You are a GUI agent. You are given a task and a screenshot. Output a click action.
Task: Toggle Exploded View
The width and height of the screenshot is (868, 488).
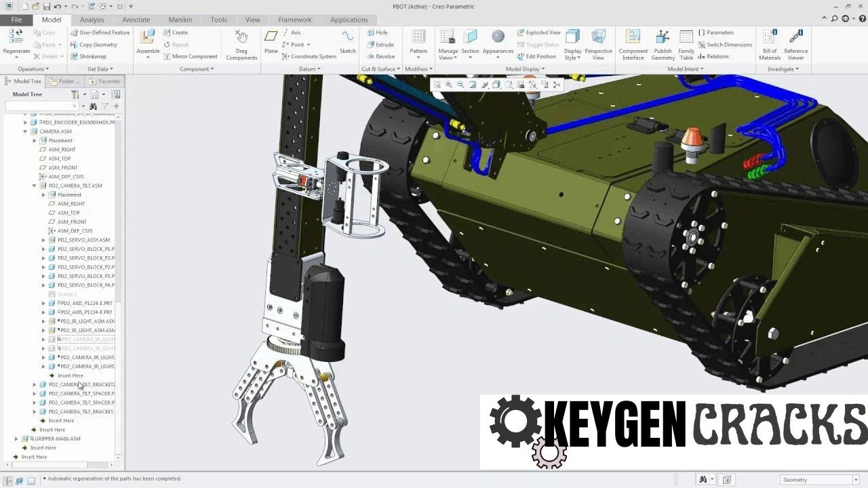[x=538, y=33]
